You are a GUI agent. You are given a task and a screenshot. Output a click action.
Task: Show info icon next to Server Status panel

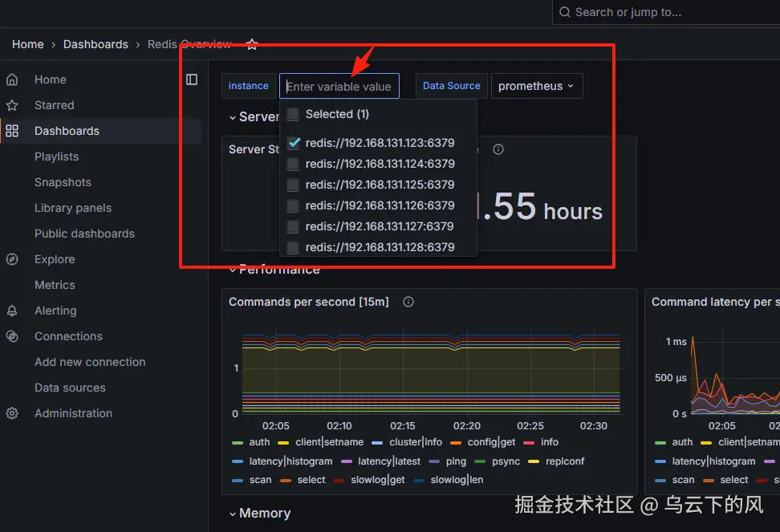pos(498,149)
